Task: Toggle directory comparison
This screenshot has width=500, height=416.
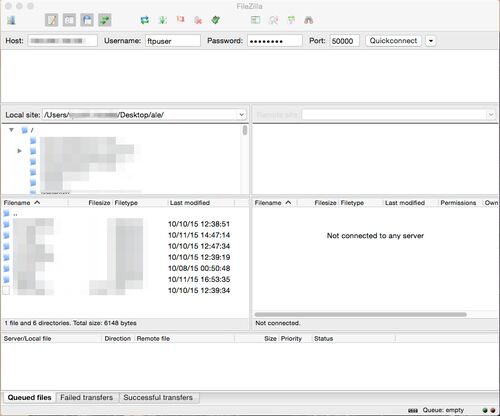Action: 274,20
